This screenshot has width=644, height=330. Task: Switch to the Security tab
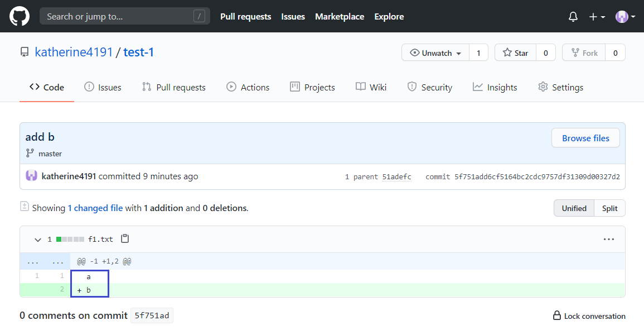coord(429,87)
